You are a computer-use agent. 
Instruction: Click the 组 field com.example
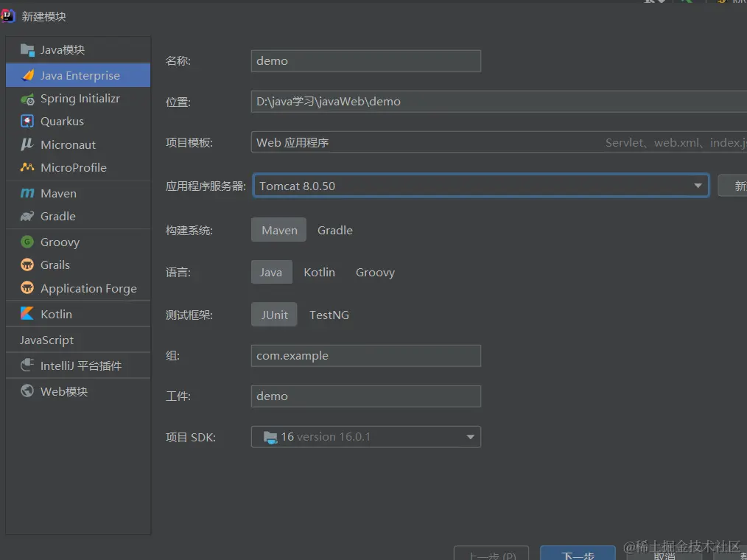366,356
